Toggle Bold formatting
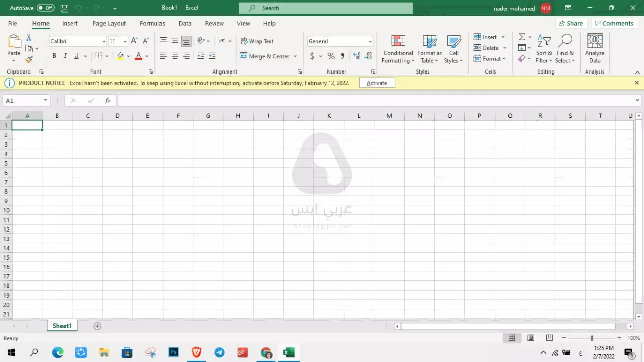Image resolution: width=644 pixels, height=362 pixels. coord(54,56)
